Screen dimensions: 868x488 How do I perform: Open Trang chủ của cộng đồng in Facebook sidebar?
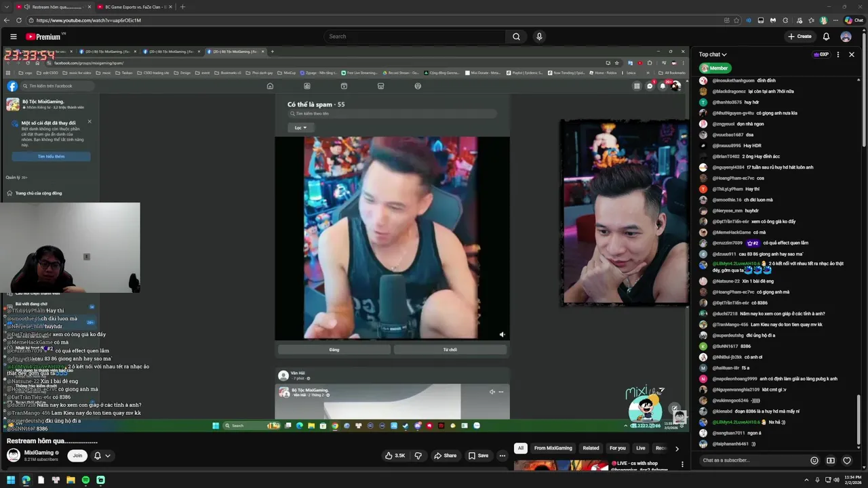click(x=38, y=193)
